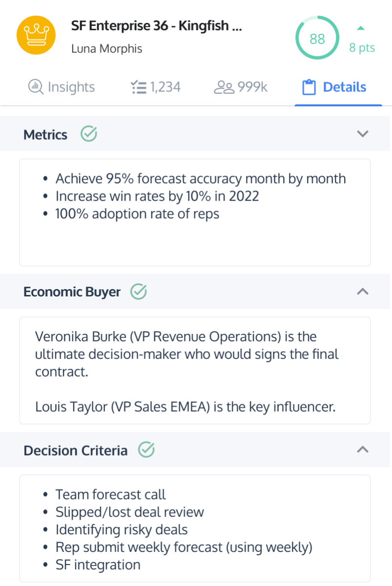Click the gold crown account icon

point(36,36)
